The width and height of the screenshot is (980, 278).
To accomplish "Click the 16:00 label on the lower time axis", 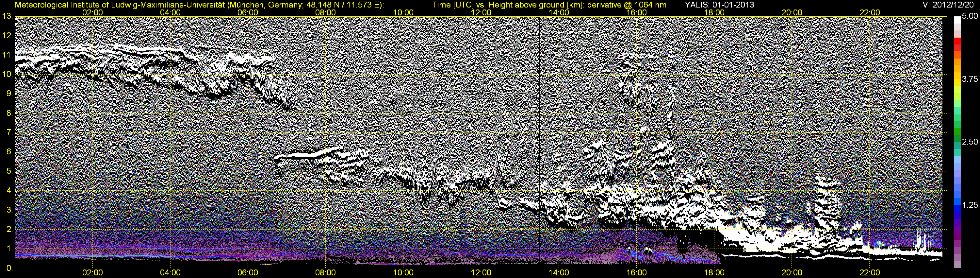I will (x=636, y=273).
